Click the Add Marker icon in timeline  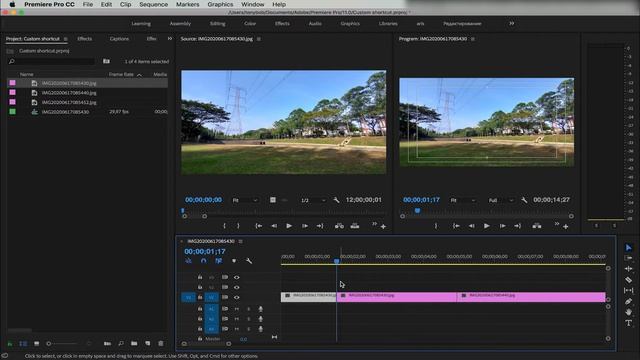click(x=234, y=261)
